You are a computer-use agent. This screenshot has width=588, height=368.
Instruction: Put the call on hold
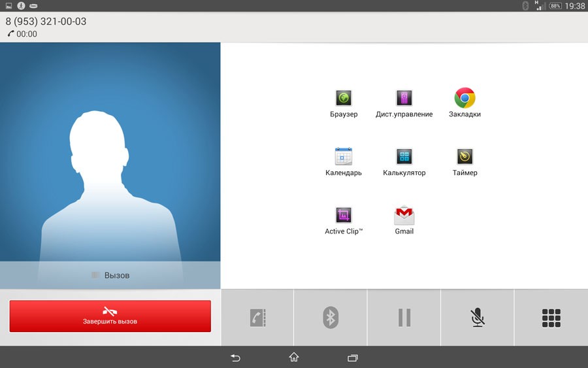coord(404,318)
